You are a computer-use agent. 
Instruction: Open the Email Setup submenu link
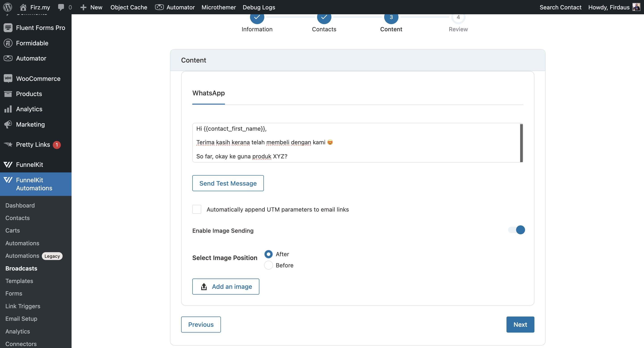coord(21,319)
